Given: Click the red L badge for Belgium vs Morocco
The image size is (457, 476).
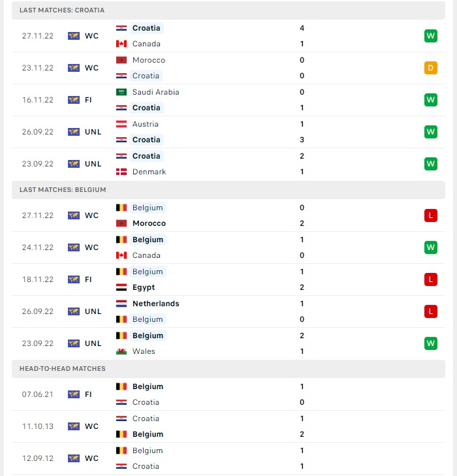Looking at the screenshot, I should click(x=431, y=215).
